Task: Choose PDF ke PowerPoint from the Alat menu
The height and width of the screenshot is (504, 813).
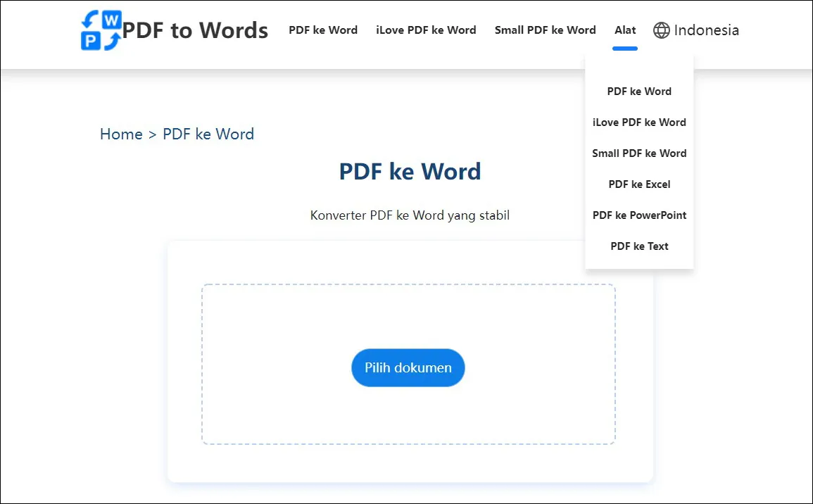Action: [x=639, y=215]
